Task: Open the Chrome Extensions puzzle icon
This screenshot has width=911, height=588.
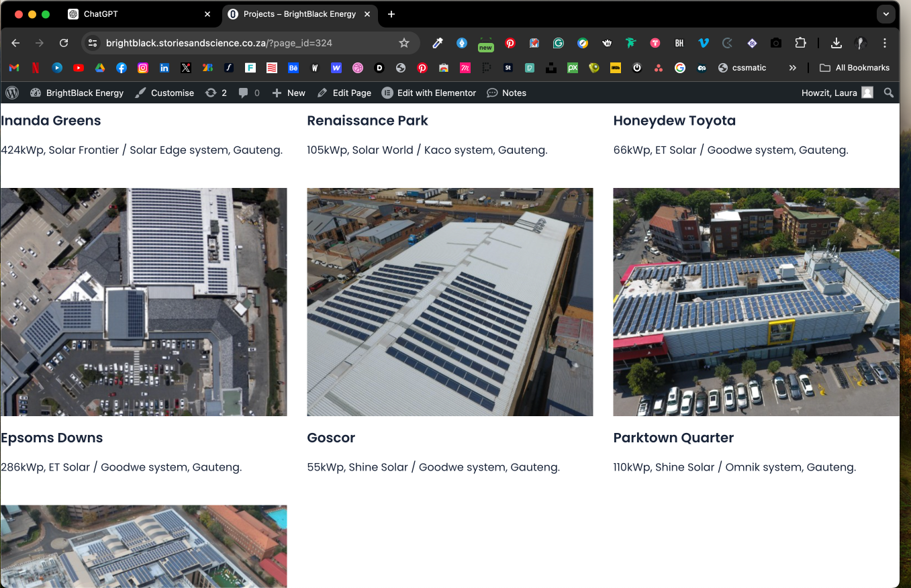Action: coord(800,43)
